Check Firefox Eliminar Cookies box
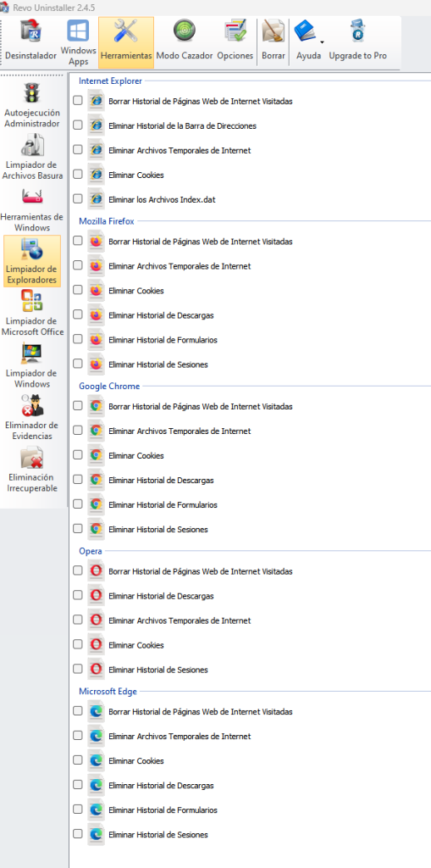Screen dimensions: 431x868 coord(78,290)
